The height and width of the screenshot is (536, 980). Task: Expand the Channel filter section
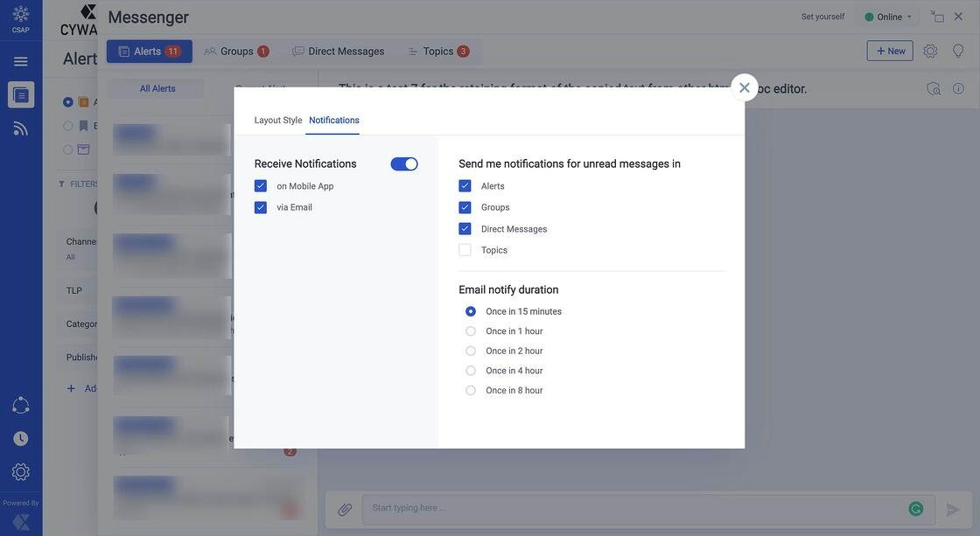click(80, 242)
